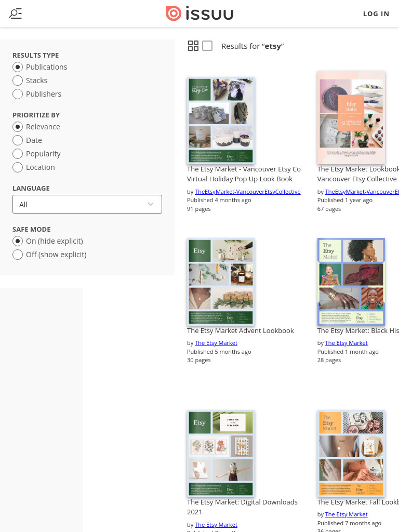This screenshot has width=399, height=532.
Task: Click title 'The Etsy Market: Digital Downloads 2021'
Action: tap(242, 507)
